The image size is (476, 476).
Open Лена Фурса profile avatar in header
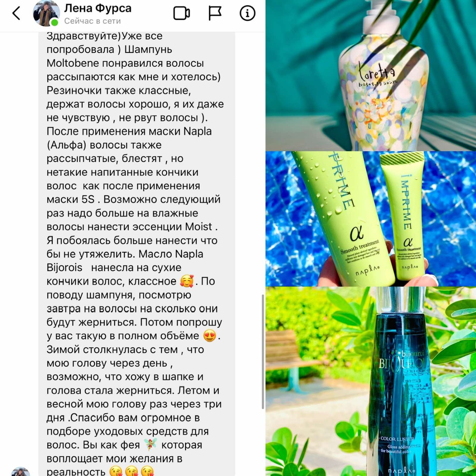pyautogui.click(x=46, y=13)
